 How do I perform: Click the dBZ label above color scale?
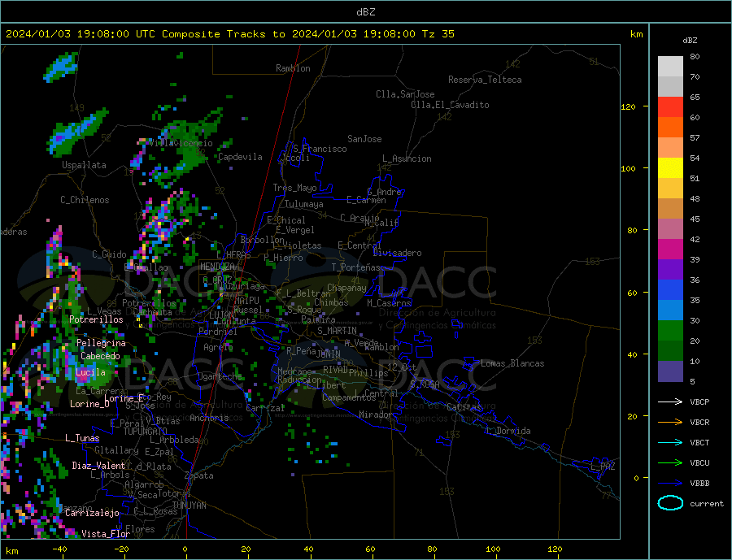pos(690,41)
